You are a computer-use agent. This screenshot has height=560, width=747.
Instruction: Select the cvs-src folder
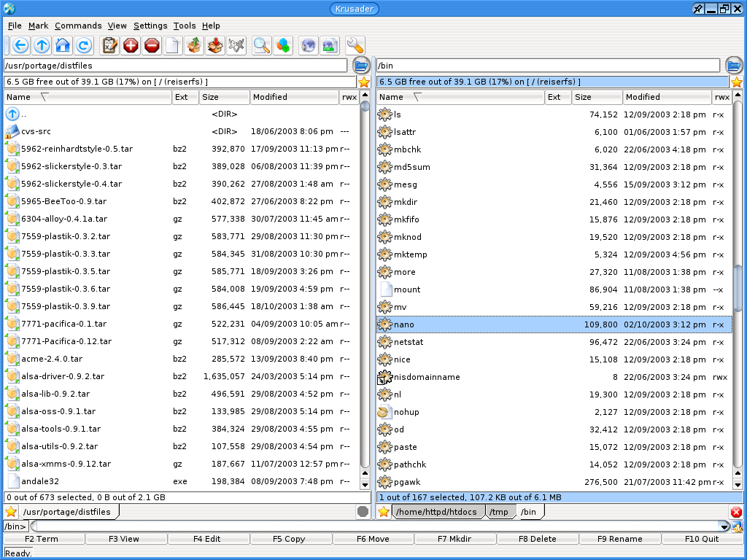(182, 131)
